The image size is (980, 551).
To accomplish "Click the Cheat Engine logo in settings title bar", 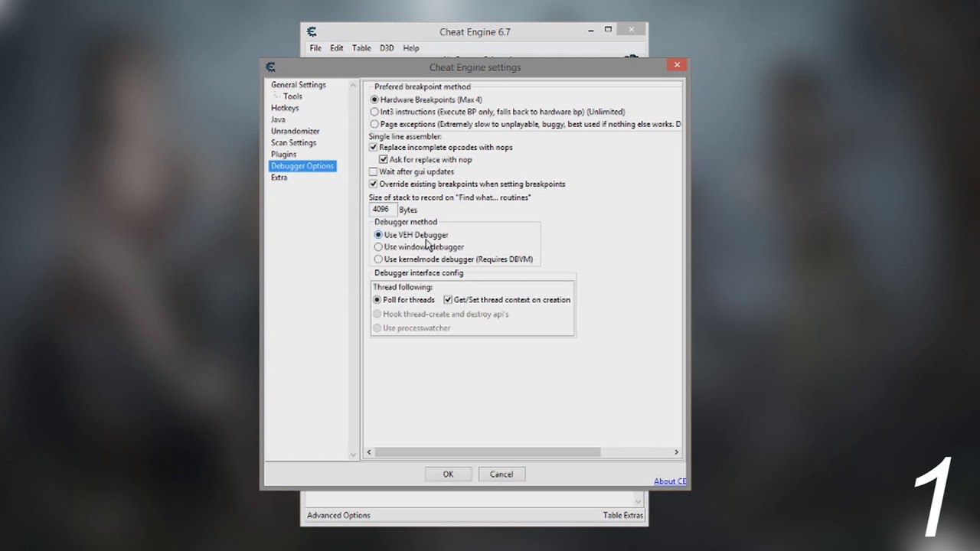I will 270,67.
